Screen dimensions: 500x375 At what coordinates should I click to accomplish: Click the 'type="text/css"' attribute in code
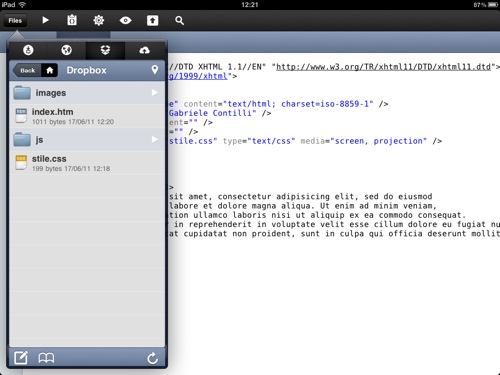(259, 141)
